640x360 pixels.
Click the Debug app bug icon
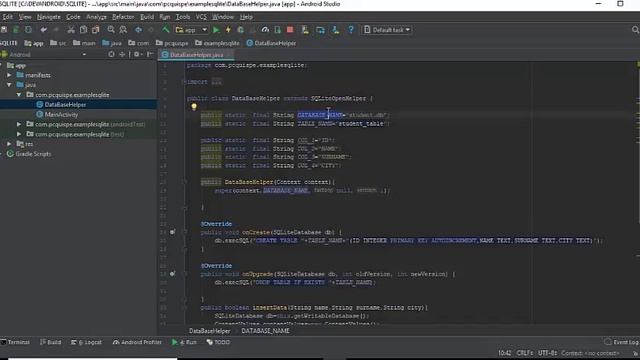point(241,30)
